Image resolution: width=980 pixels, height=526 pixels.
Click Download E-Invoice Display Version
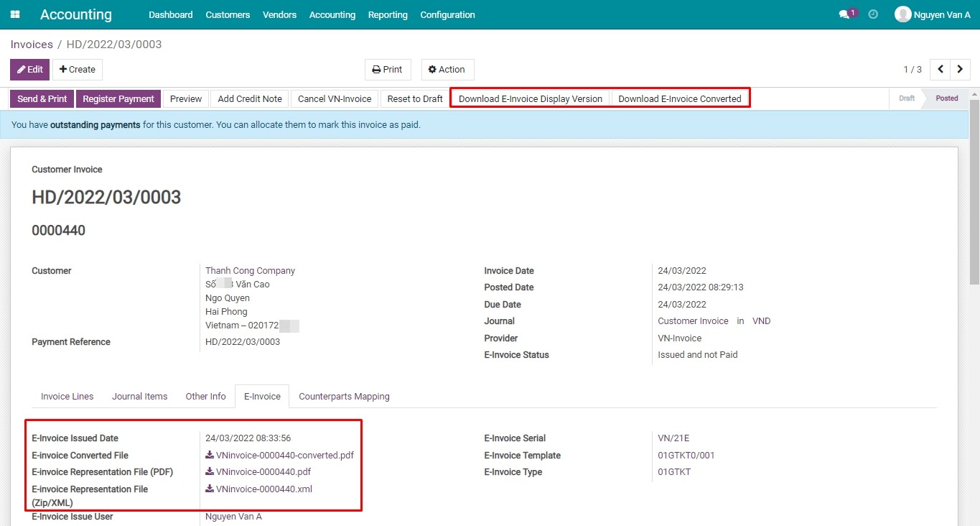pos(529,98)
